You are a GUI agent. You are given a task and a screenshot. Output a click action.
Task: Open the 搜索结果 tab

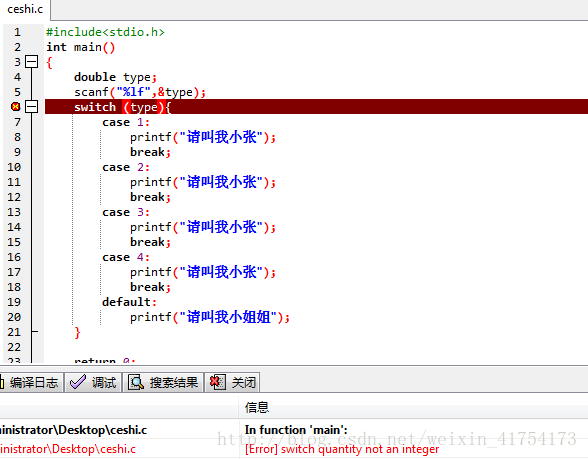pyautogui.click(x=163, y=382)
